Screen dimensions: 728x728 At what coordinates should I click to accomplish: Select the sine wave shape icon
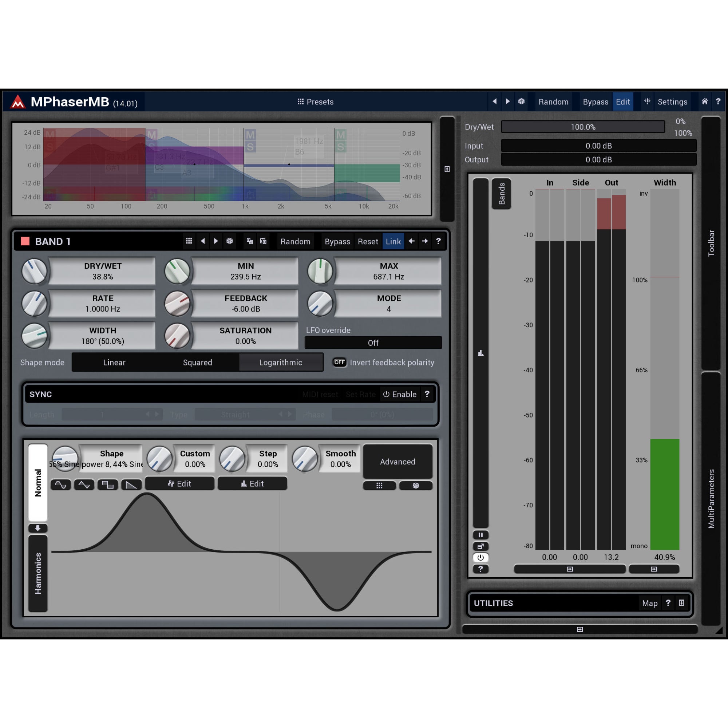tap(61, 484)
